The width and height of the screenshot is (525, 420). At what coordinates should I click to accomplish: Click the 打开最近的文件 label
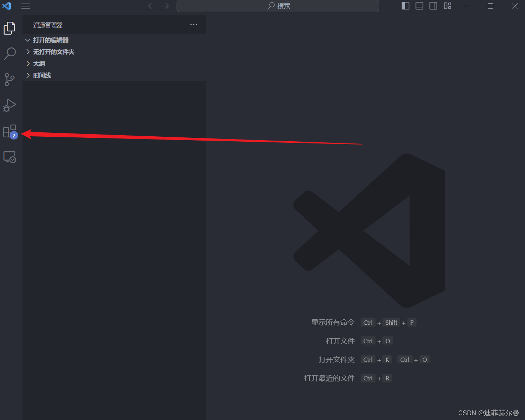pyautogui.click(x=329, y=378)
